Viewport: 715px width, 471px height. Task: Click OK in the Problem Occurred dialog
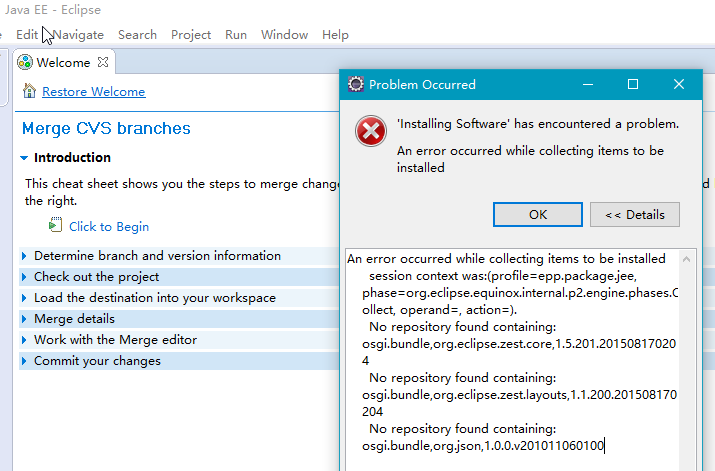pyautogui.click(x=538, y=214)
